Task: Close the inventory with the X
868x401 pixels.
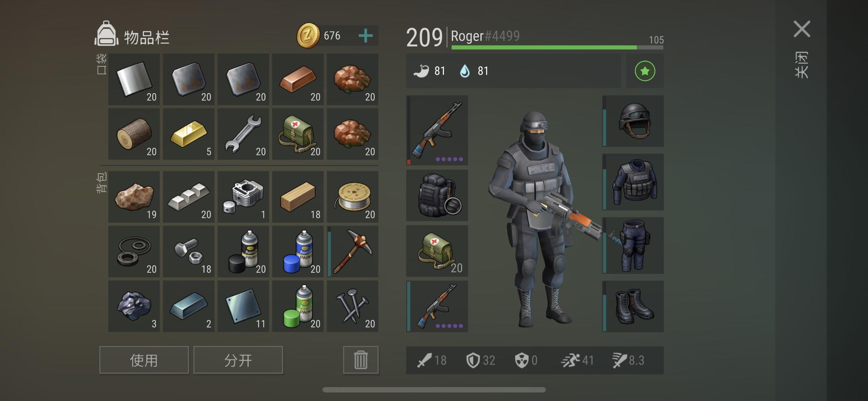Action: pyautogui.click(x=802, y=29)
